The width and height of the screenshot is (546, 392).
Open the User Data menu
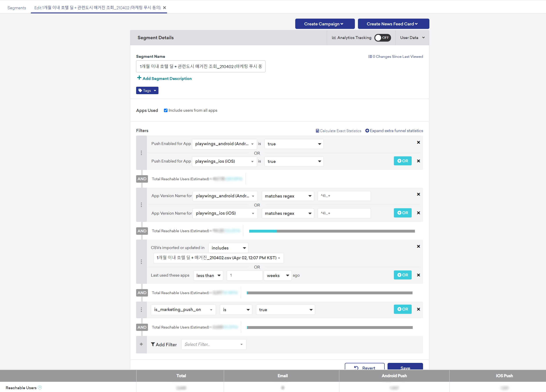click(412, 37)
